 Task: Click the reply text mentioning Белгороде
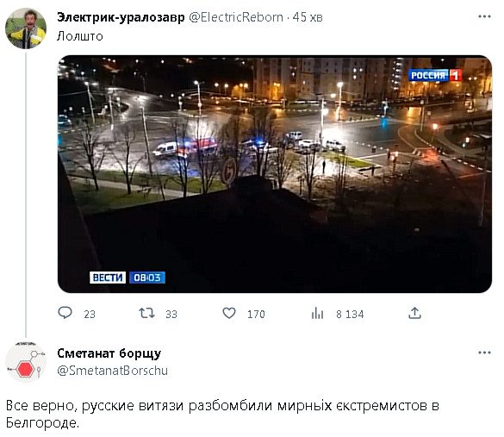click(222, 415)
